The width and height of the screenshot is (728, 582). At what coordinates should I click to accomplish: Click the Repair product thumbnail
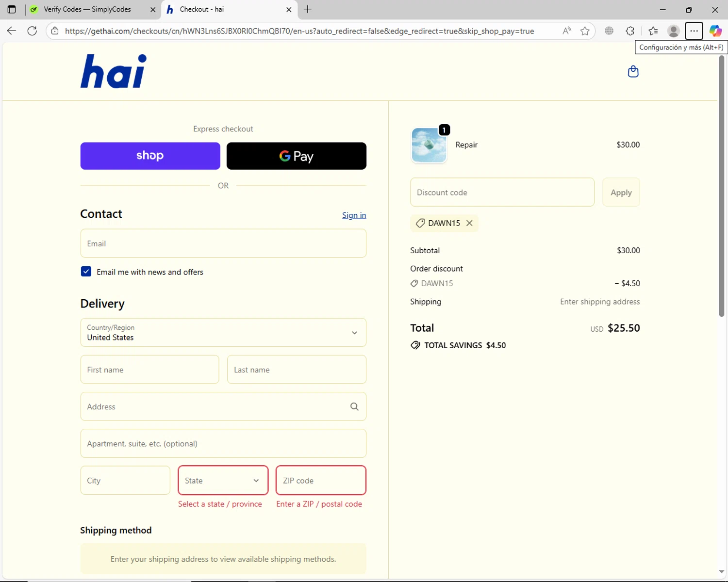(x=429, y=145)
